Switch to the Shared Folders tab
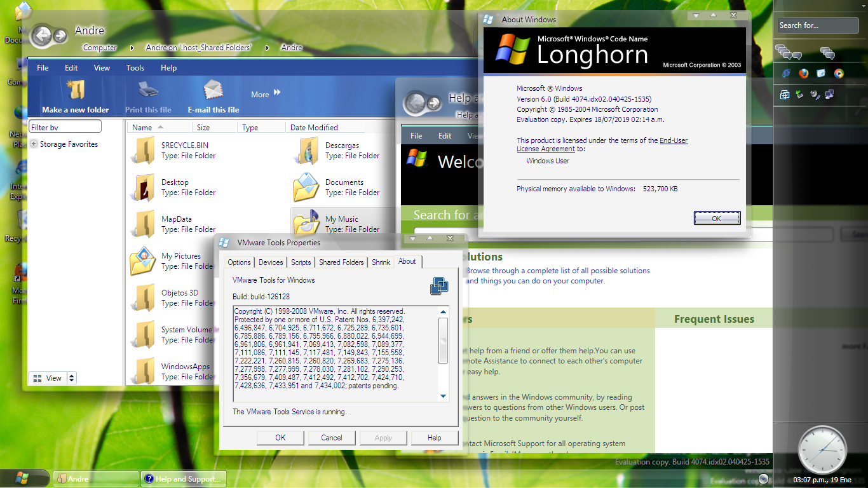Screen dimensions: 868x488 [x=341, y=262]
